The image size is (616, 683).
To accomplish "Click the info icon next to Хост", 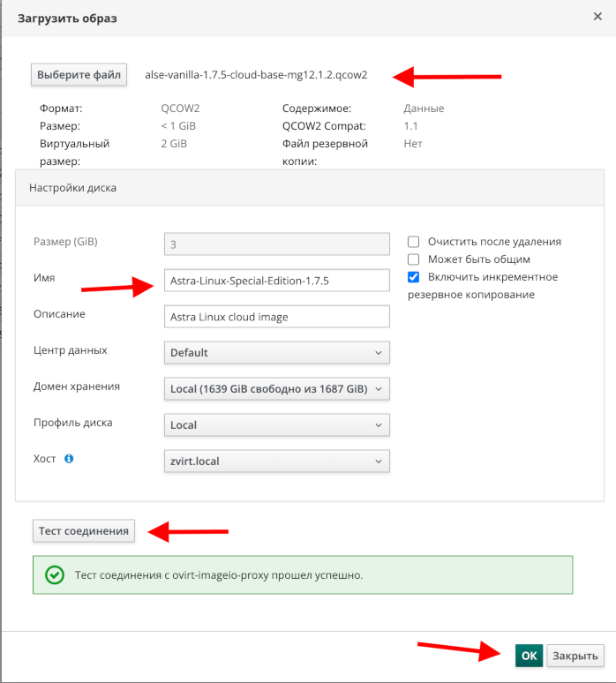I will click(x=69, y=459).
